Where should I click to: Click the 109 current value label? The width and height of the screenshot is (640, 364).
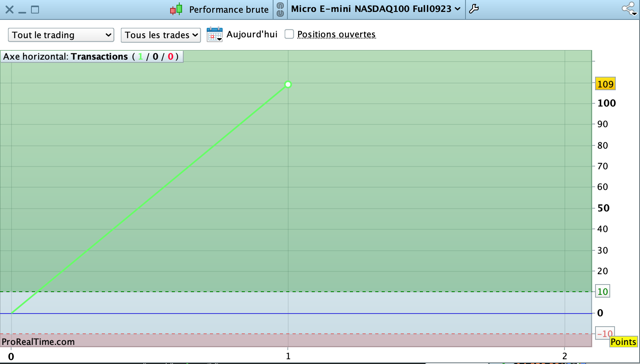pos(605,84)
